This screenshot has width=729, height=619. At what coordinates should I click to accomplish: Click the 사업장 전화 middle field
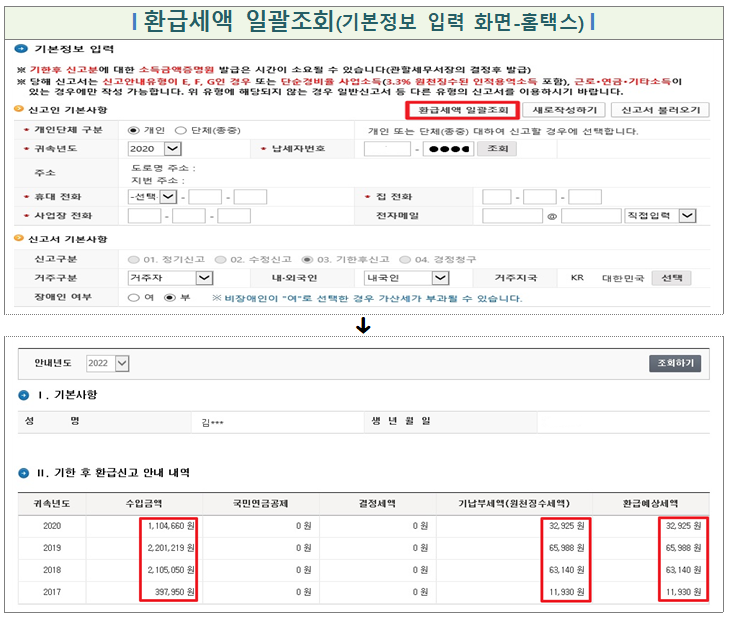(x=189, y=216)
